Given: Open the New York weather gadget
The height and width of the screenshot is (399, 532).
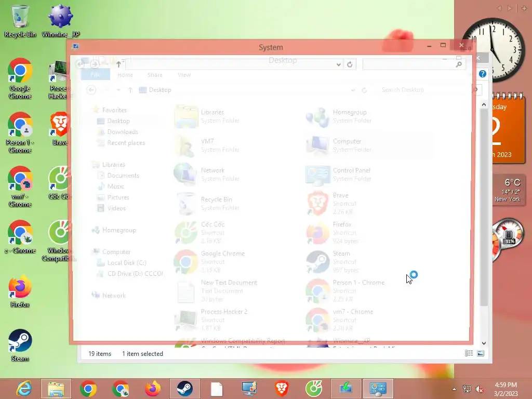Looking at the screenshot, I should 509,190.
